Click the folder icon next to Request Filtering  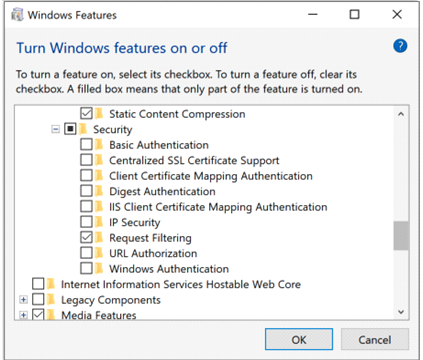click(99, 238)
